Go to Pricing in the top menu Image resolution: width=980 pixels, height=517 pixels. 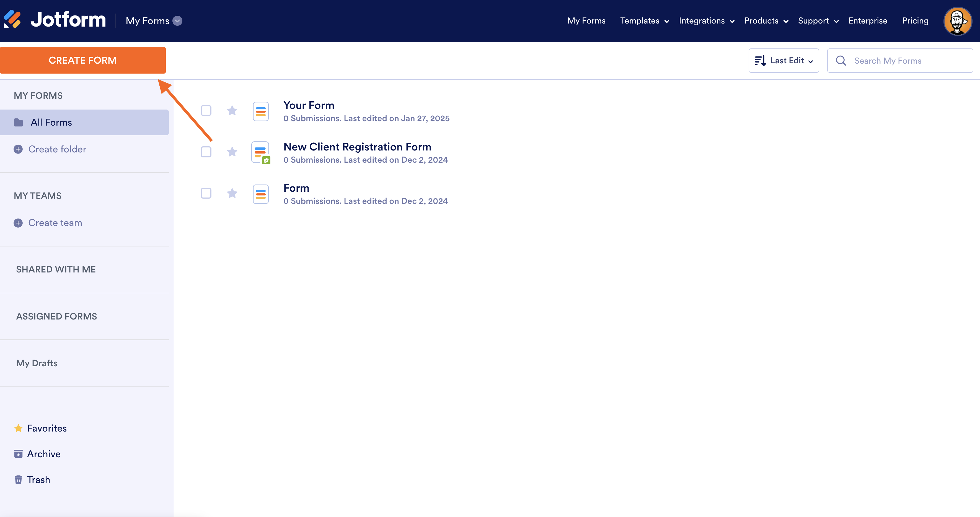tap(915, 21)
